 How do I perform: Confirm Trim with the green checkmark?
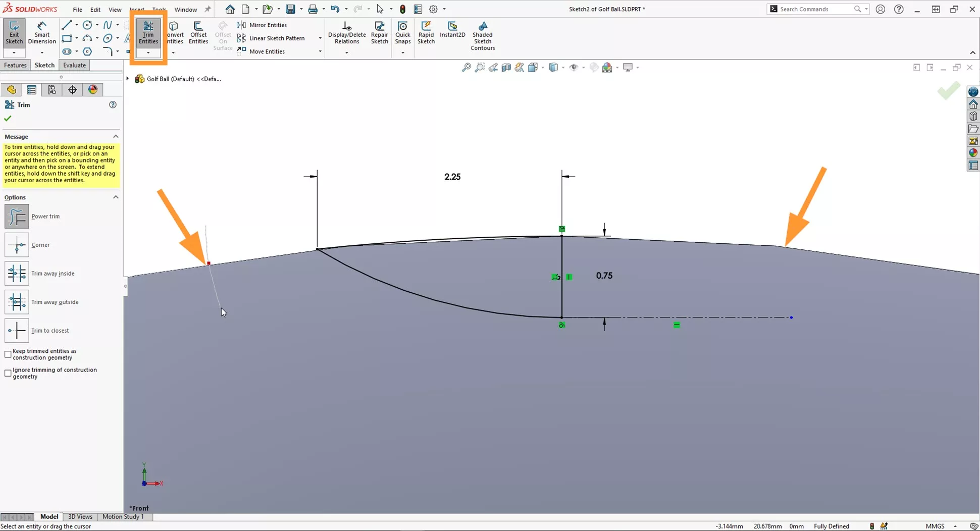tap(8, 118)
